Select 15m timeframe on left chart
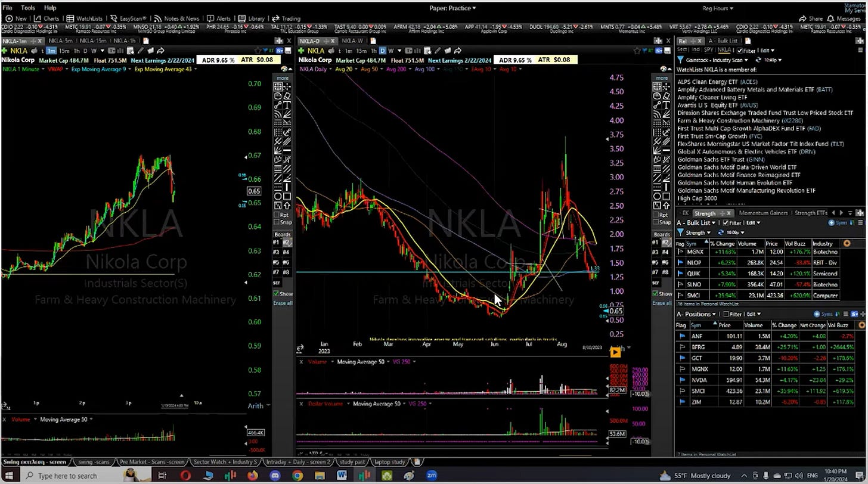Screen dimensions: 868x484 [x=64, y=51]
